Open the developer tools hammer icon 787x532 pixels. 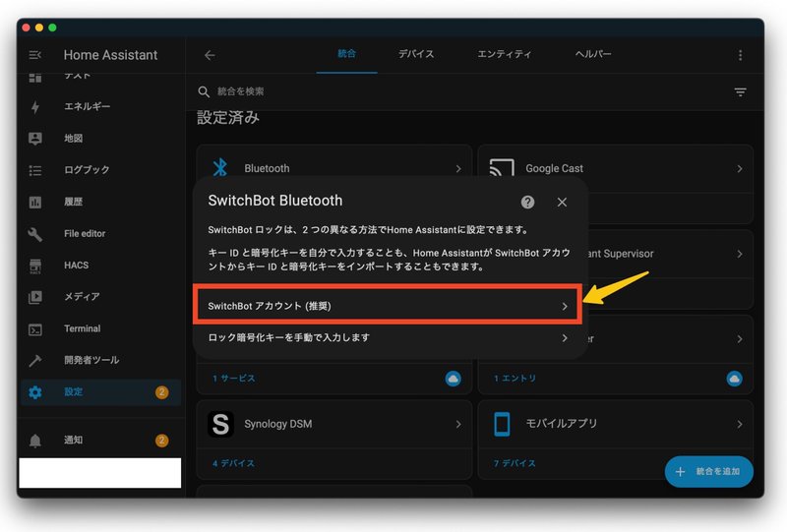[35, 360]
